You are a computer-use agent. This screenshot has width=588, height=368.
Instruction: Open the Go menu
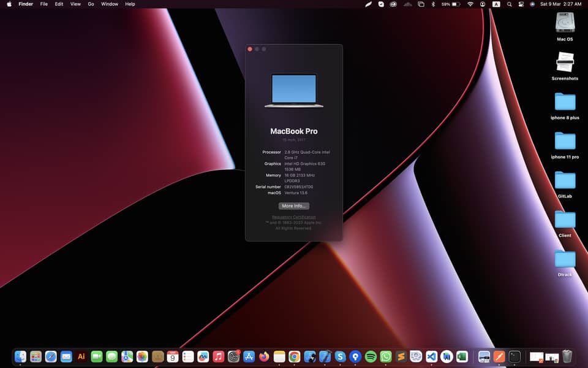(91, 4)
